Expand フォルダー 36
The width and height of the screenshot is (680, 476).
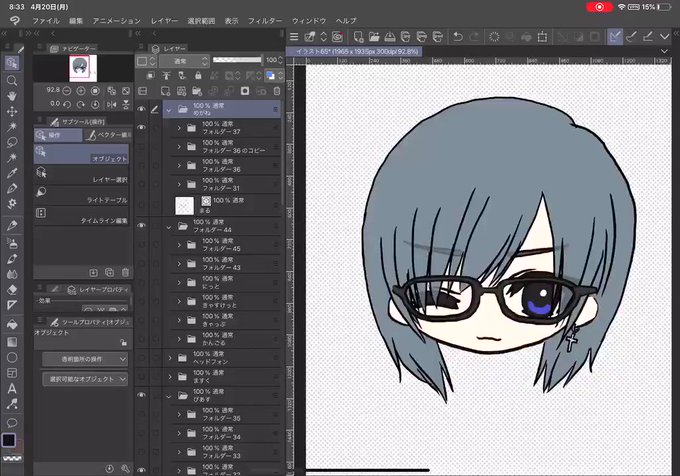tap(179, 166)
